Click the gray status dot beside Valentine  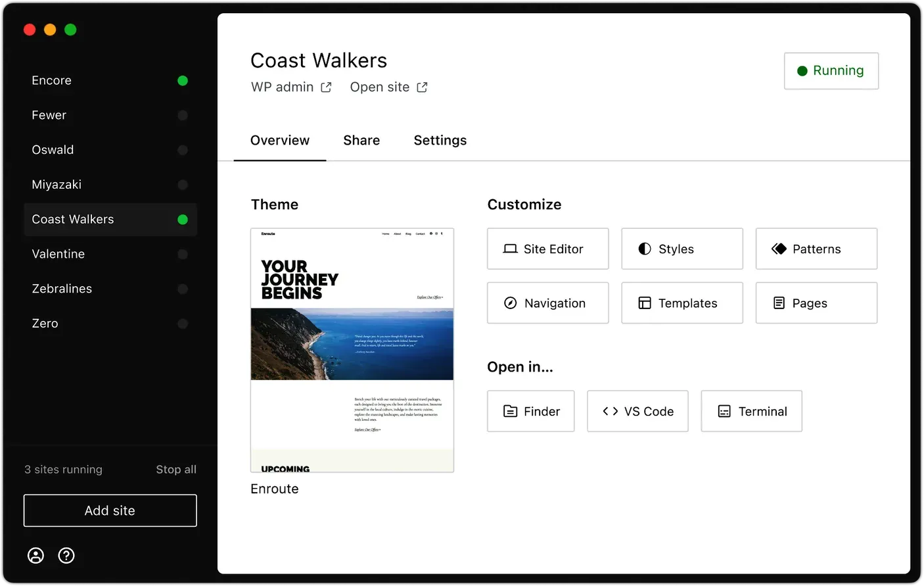pyautogui.click(x=182, y=254)
